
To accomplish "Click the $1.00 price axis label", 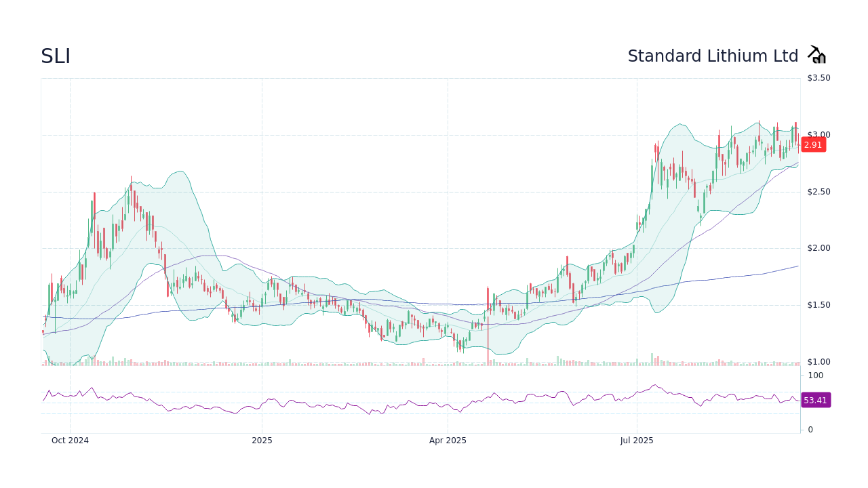I will [818, 361].
